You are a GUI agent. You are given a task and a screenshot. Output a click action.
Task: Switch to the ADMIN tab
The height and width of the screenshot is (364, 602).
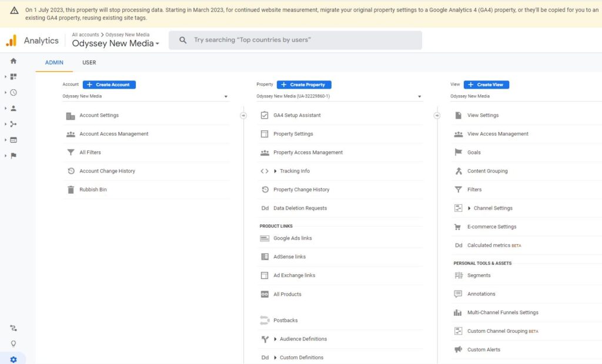pyautogui.click(x=54, y=62)
